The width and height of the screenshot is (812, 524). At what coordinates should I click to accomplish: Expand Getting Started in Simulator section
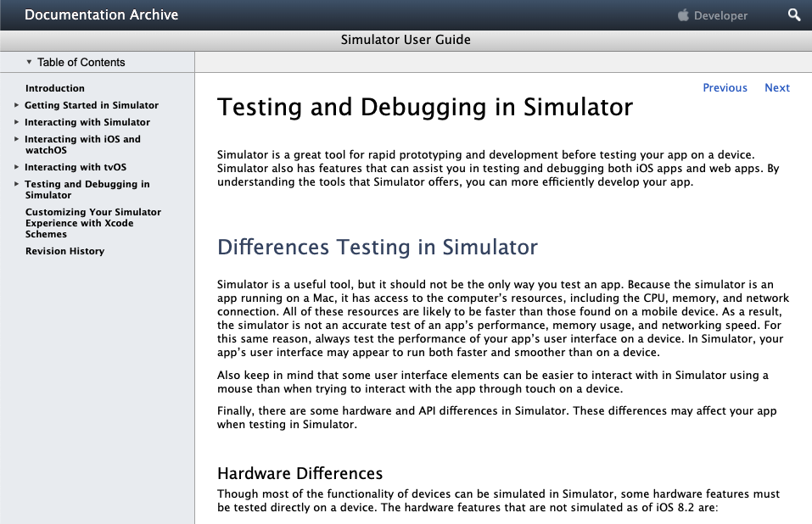tap(17, 105)
